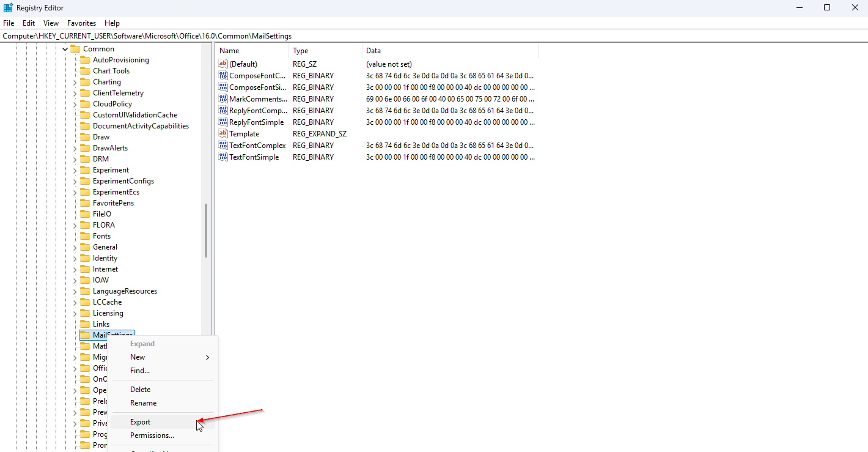Select the ReplyFontSimple binary value icon

click(x=223, y=122)
